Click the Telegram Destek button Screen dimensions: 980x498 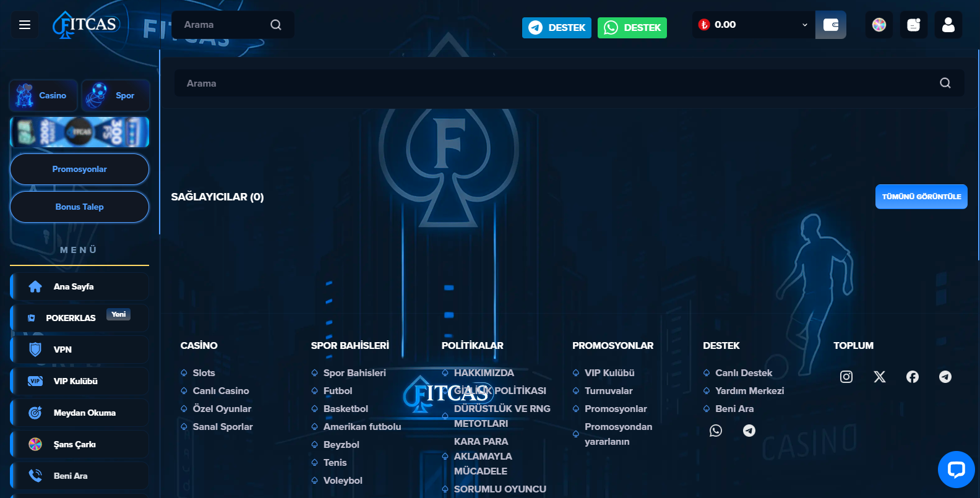pos(556,28)
